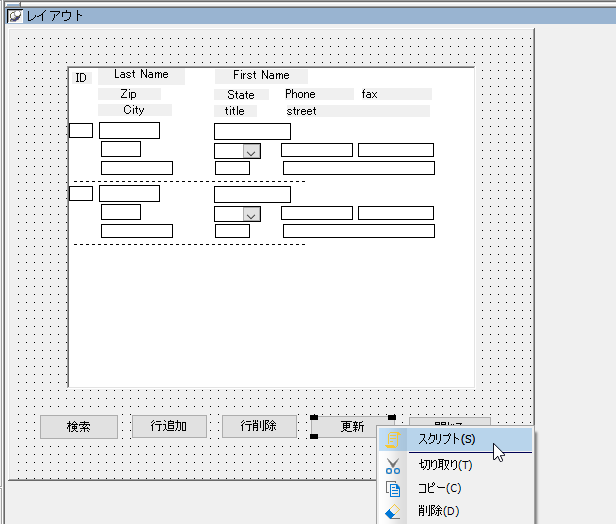Screen dimensions: 616x524
Task: Click the second row street field
Action: (358, 231)
